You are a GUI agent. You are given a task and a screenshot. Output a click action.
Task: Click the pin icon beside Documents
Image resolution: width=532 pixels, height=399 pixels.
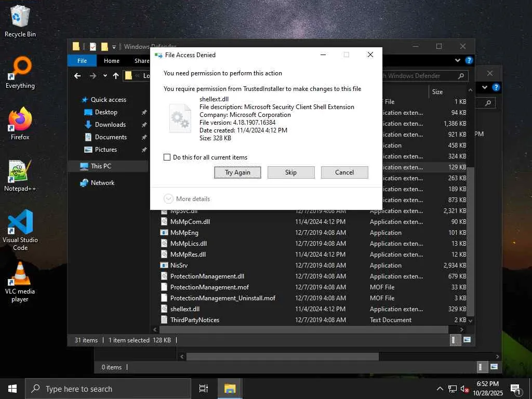(x=144, y=137)
